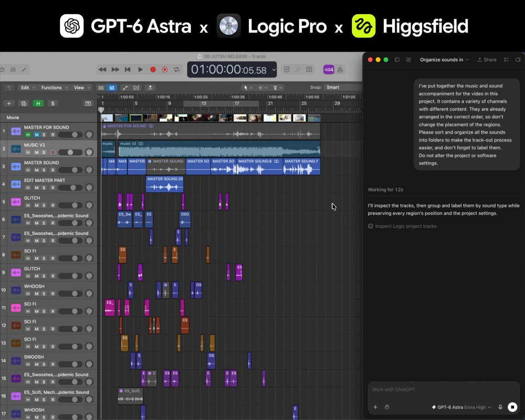Solo the MASTER SOUND track

[x=45, y=170]
